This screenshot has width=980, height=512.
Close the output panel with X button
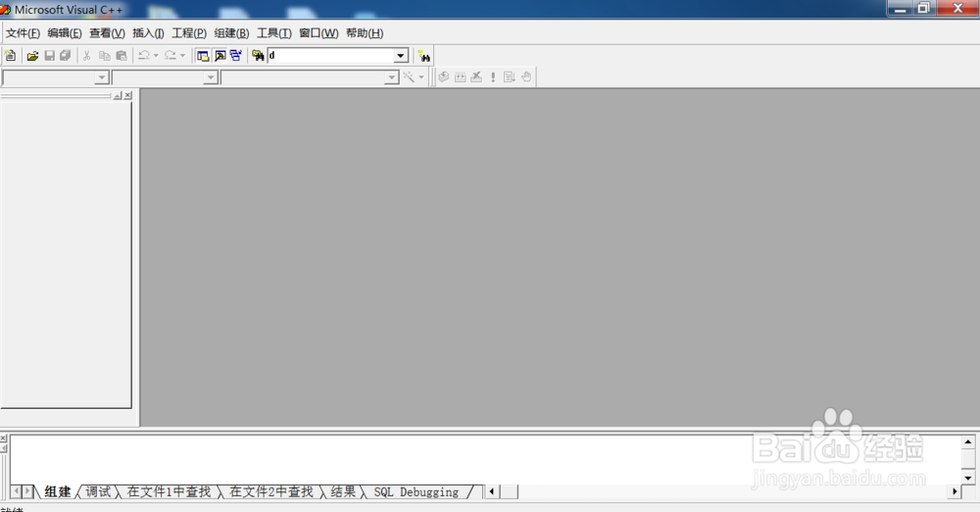point(3,438)
